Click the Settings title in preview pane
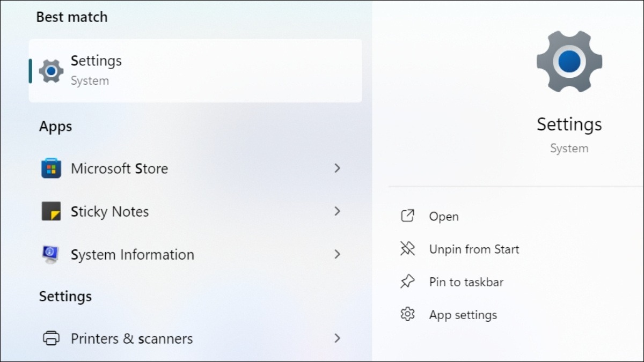This screenshot has height=362, width=644. 569,124
